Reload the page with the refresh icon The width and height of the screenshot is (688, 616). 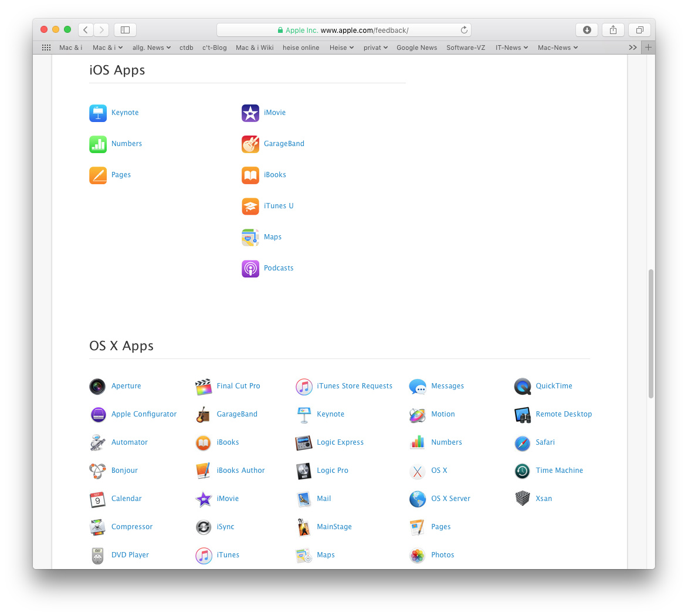(x=464, y=30)
